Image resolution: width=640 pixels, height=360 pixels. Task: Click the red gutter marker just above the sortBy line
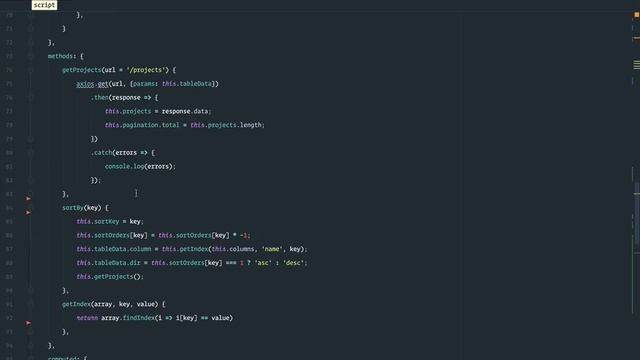(x=28, y=198)
